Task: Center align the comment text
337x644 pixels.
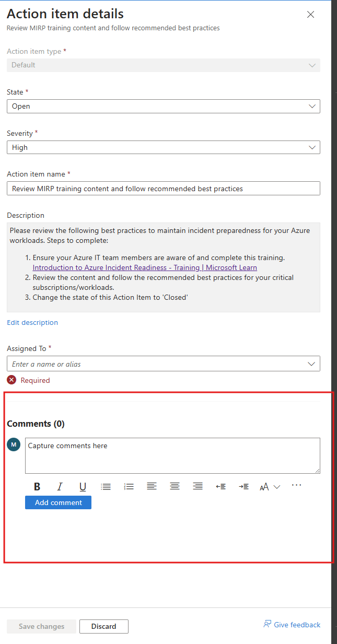Action: click(x=175, y=486)
